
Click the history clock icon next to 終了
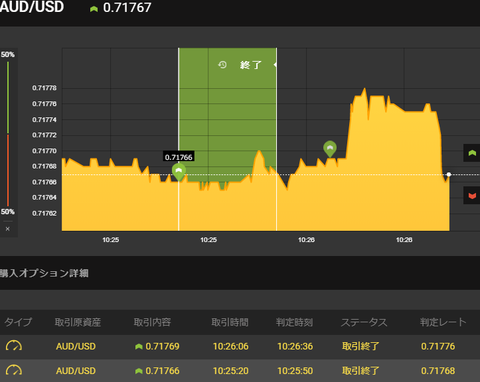222,65
